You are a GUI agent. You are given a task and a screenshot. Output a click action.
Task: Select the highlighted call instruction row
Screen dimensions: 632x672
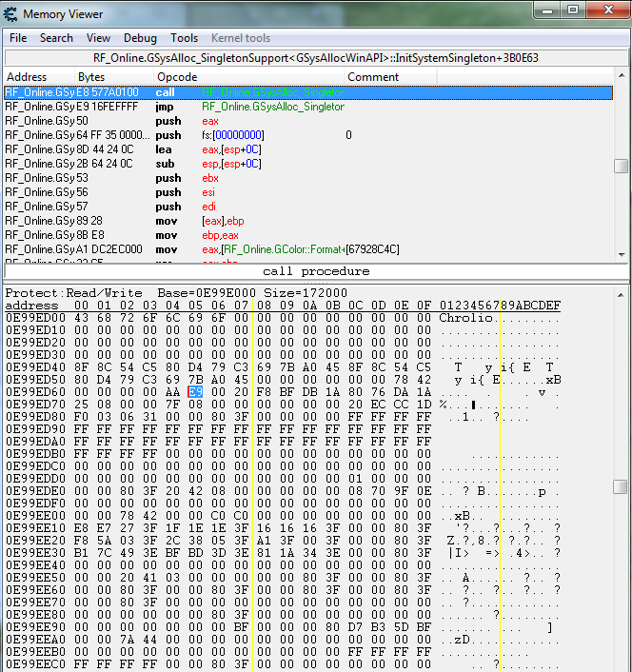308,92
